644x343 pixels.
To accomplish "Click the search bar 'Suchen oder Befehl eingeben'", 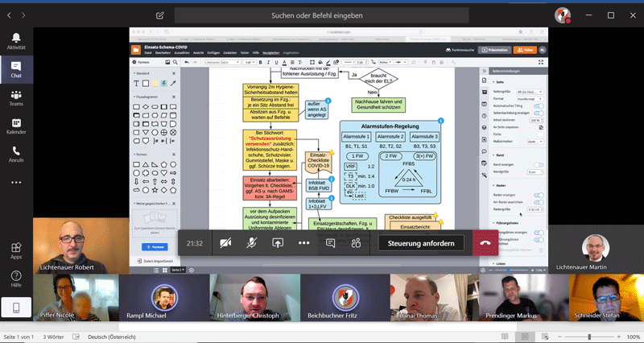I will click(x=321, y=15).
